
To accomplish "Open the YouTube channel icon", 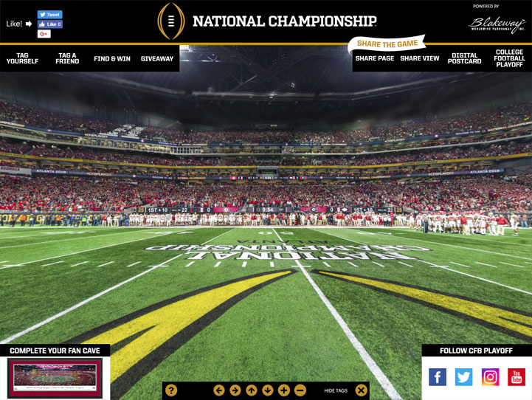I will [x=517, y=377].
